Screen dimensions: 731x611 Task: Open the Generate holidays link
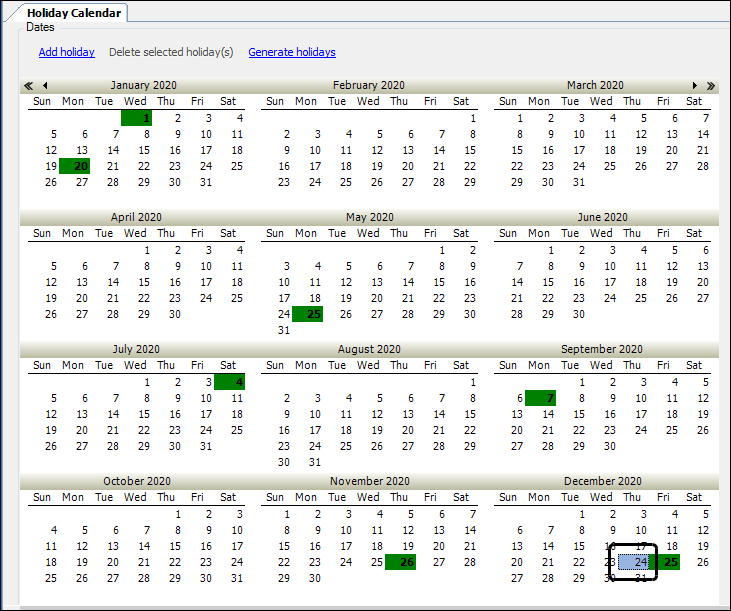point(292,52)
